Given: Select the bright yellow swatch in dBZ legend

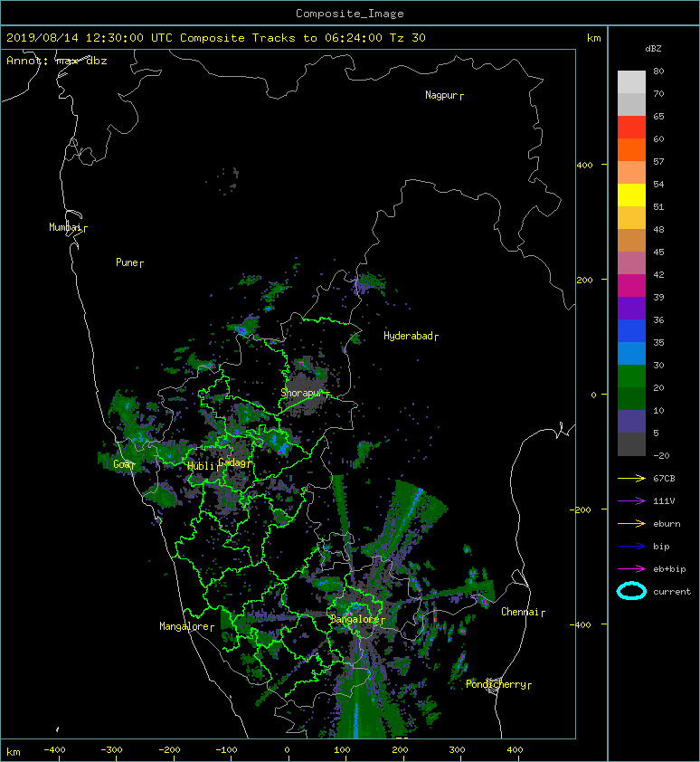Looking at the screenshot, I should 631,195.
